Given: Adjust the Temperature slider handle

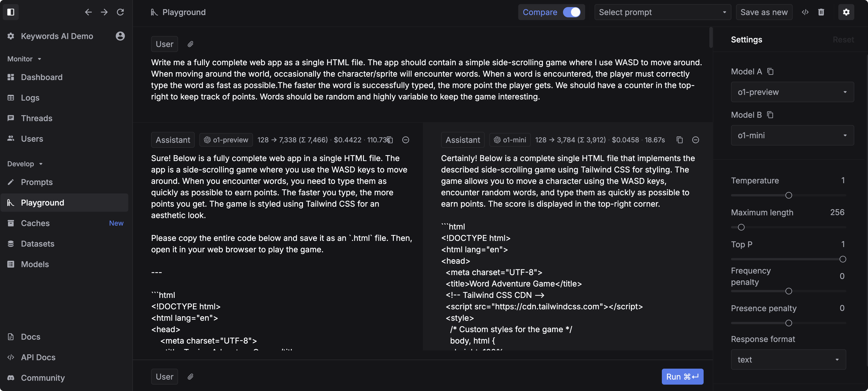Looking at the screenshot, I should [789, 195].
